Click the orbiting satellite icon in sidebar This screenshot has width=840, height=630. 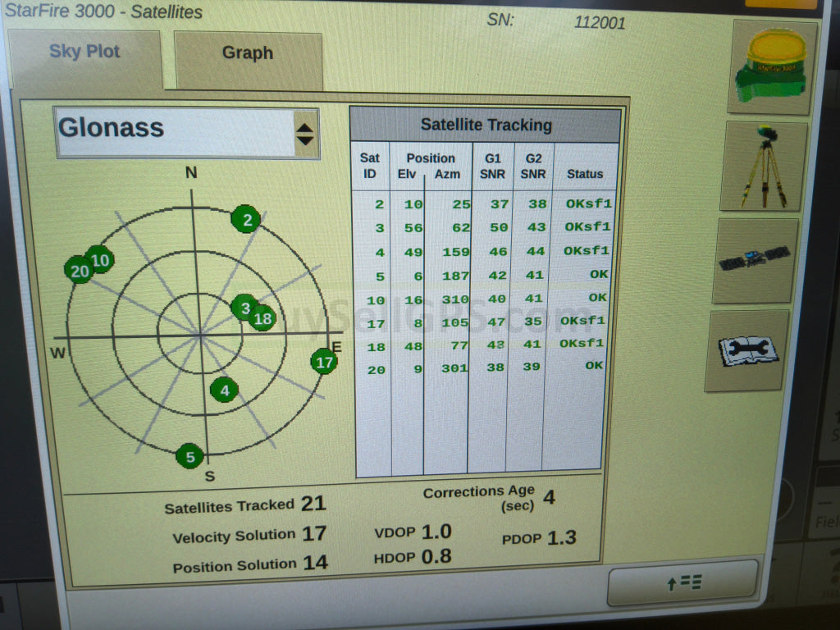[755, 260]
